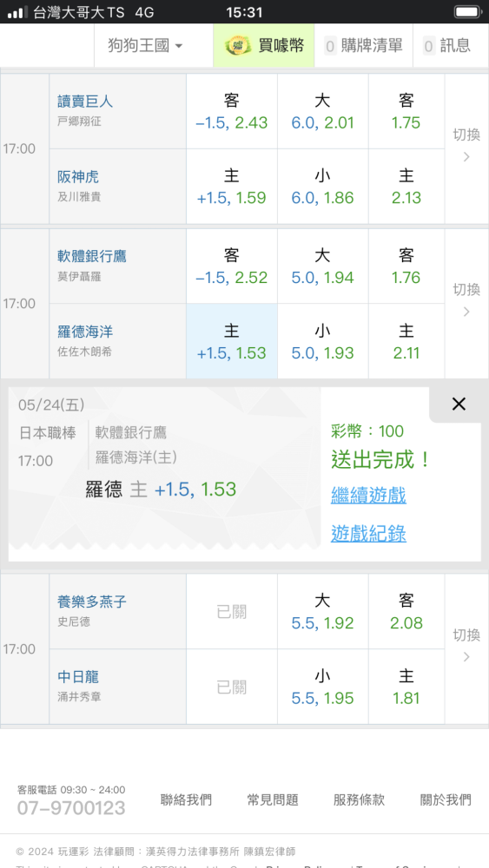Open the 聯絡我們 footer link
This screenshot has width=489, height=868.
point(186,800)
